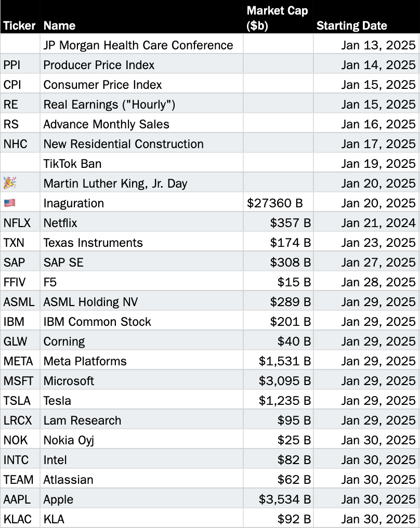
Task: Select Apple's $3,534 B market cap cell
Action: [x=284, y=499]
